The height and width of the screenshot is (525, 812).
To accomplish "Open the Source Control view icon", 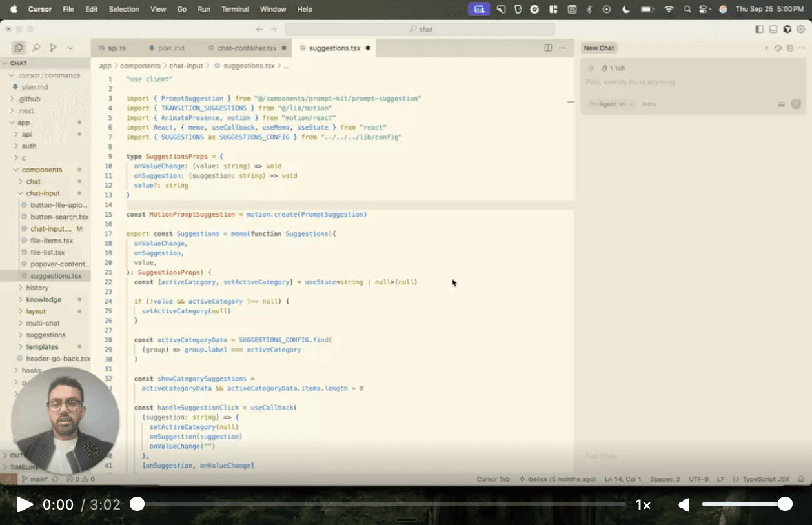I will tap(53, 48).
